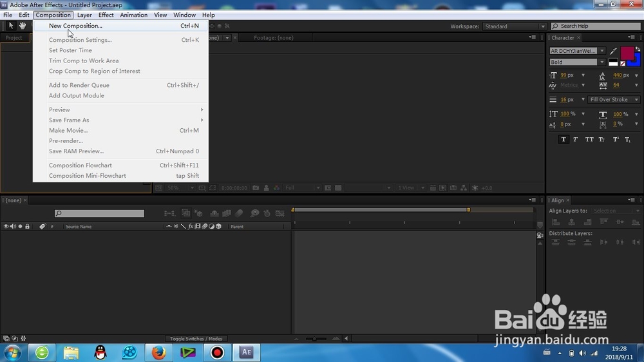Viewport: 644px width, 362px height.
Task: Open the Graph Editor
Action: 279,213
